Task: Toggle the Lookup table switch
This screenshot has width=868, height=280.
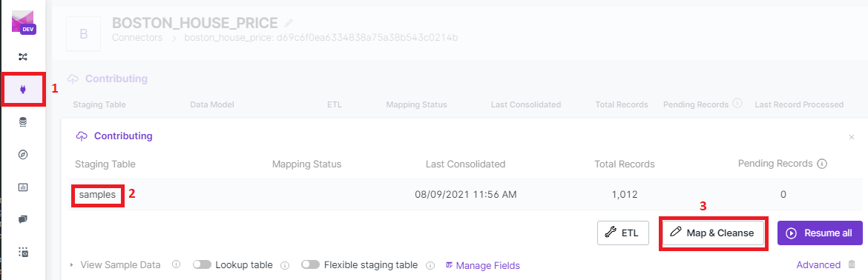Action: (x=202, y=265)
